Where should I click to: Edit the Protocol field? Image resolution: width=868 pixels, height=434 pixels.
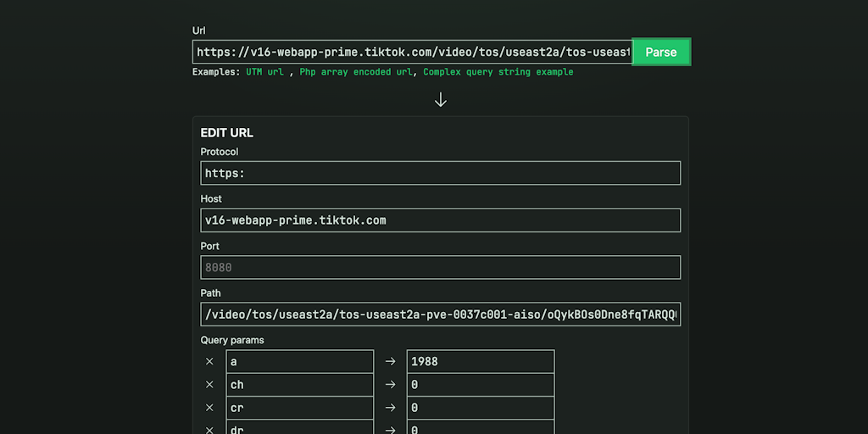point(441,173)
